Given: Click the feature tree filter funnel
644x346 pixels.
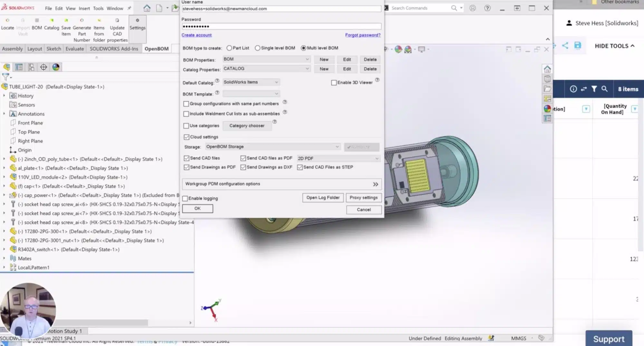Looking at the screenshot, I should tap(5, 77).
